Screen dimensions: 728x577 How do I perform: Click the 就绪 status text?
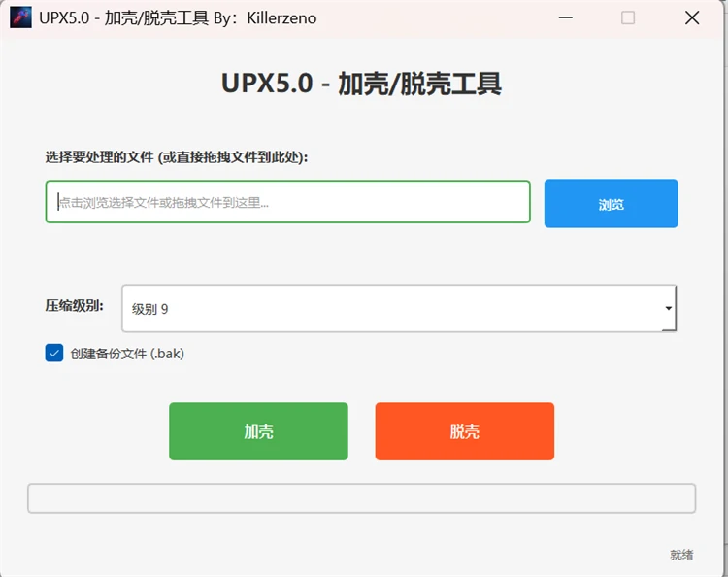point(681,555)
